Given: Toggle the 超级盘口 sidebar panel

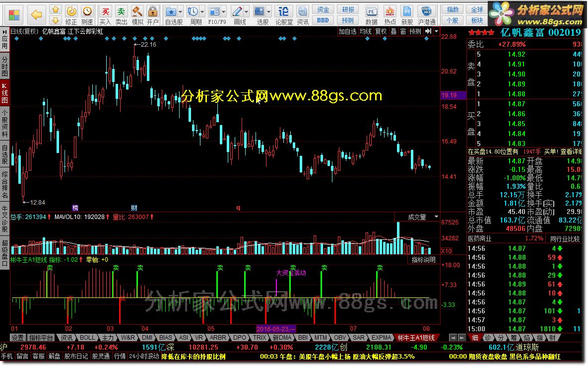Looking at the screenshot, I should point(4,253).
